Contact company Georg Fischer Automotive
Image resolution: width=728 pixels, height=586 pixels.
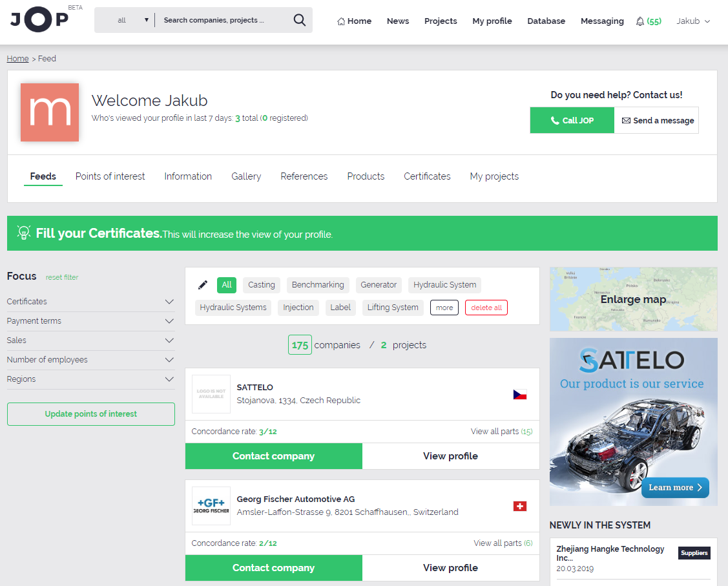(x=273, y=568)
